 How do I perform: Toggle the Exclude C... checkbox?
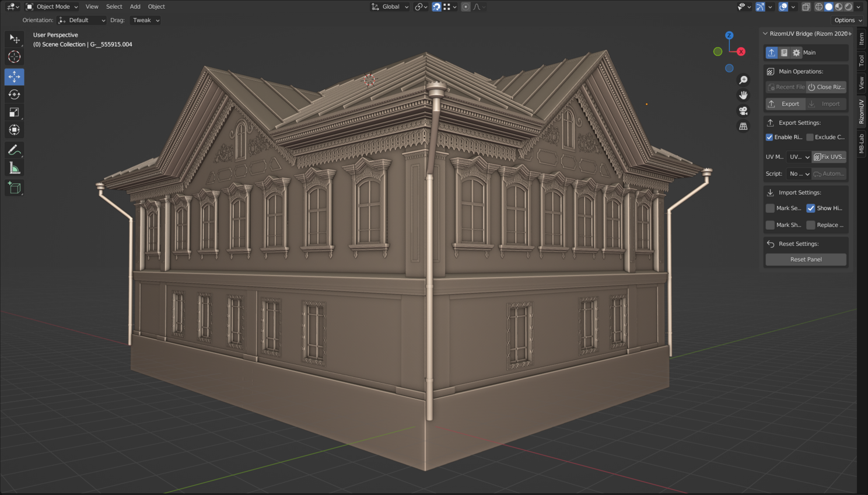pos(810,137)
